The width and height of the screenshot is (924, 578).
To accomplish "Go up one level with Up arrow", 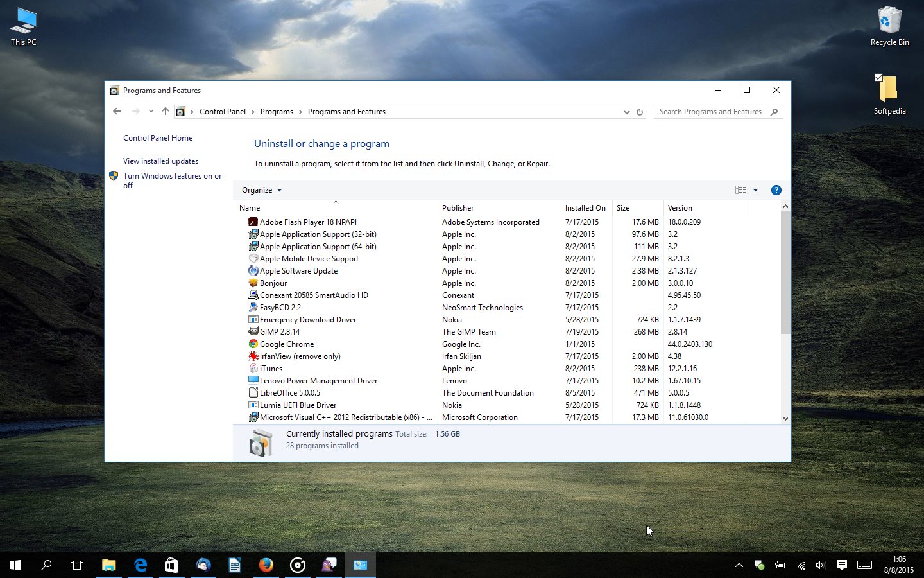I will coord(166,111).
